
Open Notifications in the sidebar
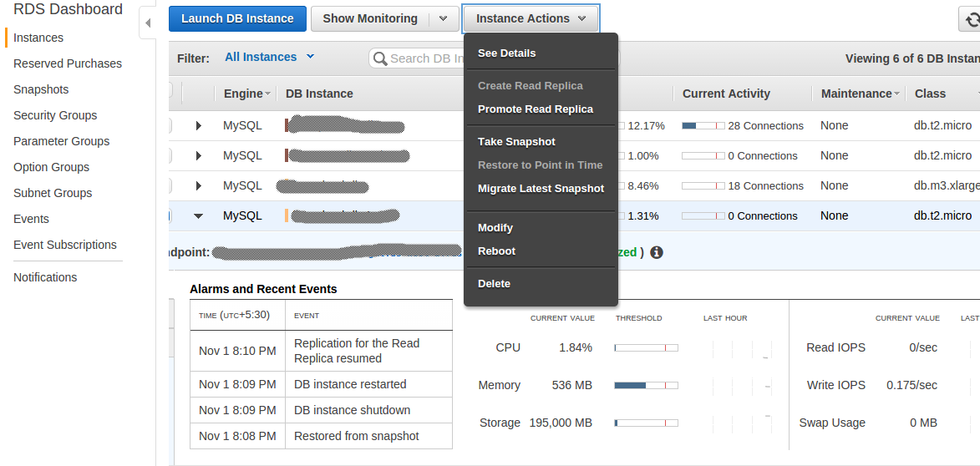[x=45, y=277]
